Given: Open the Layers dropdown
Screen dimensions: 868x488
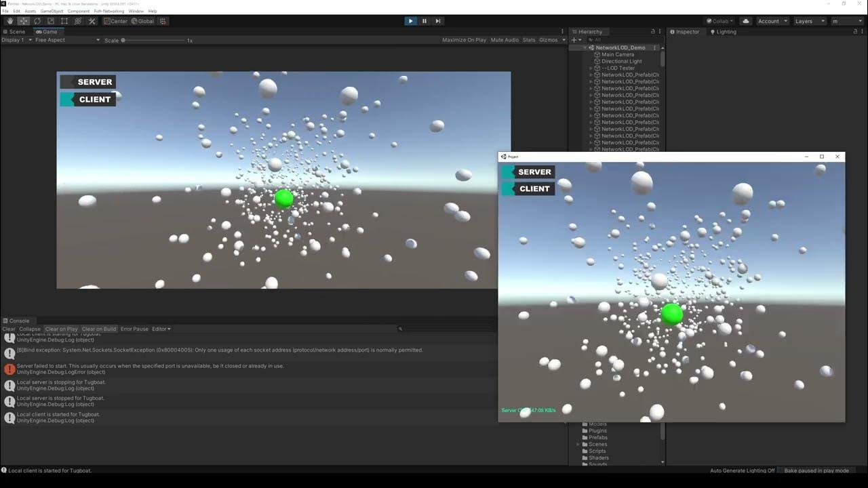Looking at the screenshot, I should pos(809,21).
